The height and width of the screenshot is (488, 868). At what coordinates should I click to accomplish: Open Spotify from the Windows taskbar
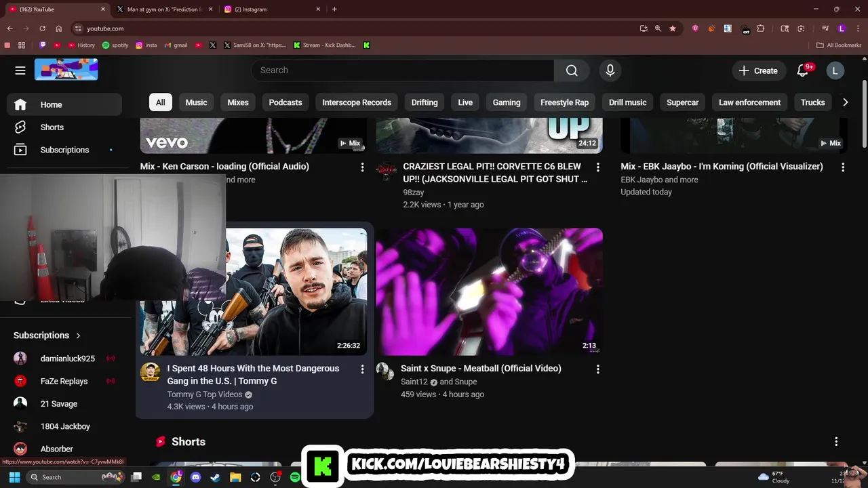(295, 477)
